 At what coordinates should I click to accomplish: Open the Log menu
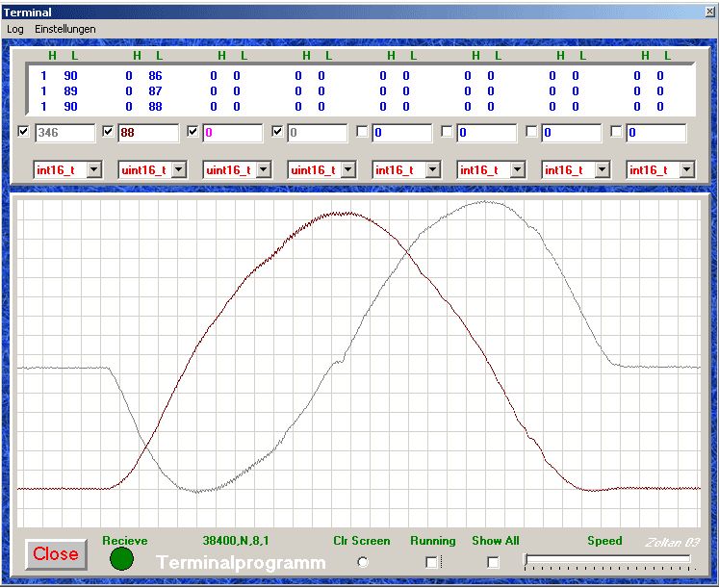[14, 29]
